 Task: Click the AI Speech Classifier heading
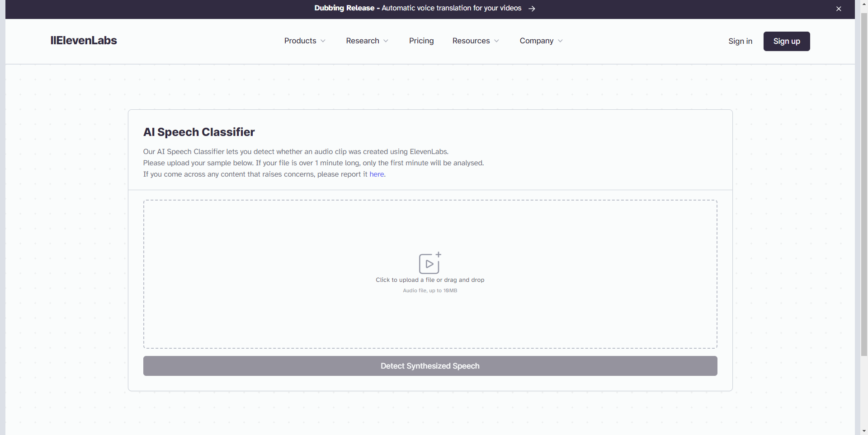pos(199,132)
